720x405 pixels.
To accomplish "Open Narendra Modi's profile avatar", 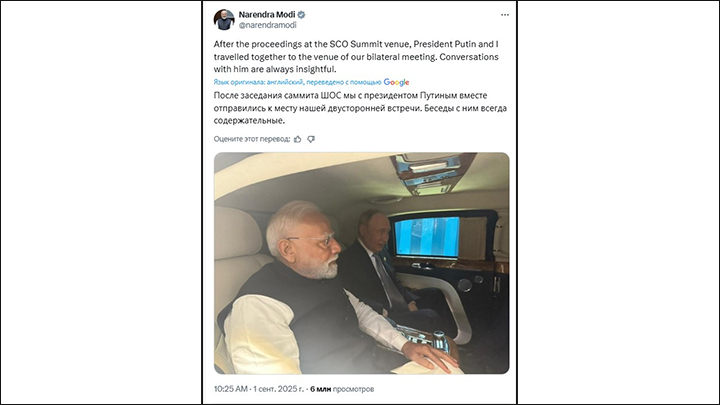I will tap(224, 20).
